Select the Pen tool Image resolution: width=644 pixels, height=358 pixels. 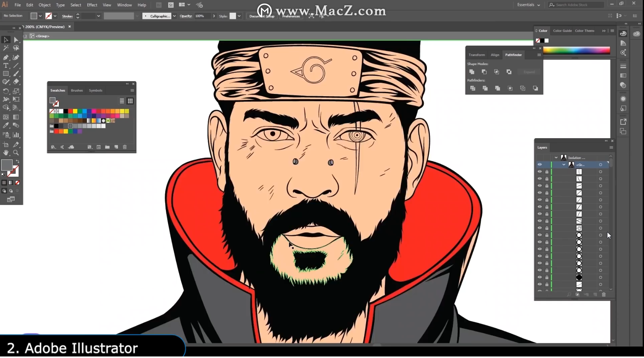6,57
